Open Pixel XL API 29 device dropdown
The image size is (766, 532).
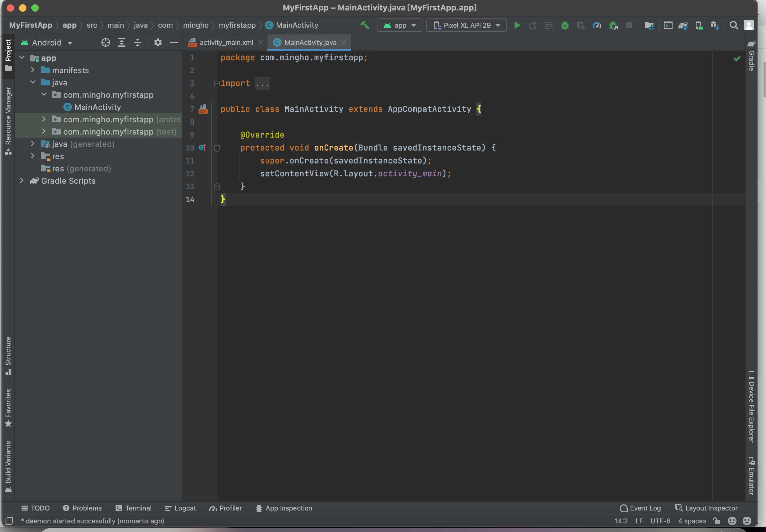[466, 25]
